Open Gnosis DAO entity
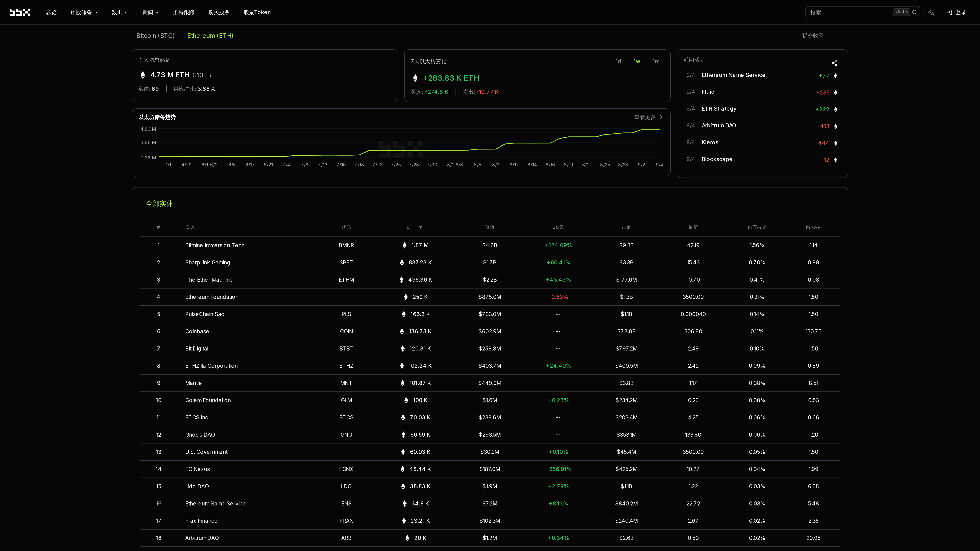 (x=200, y=435)
